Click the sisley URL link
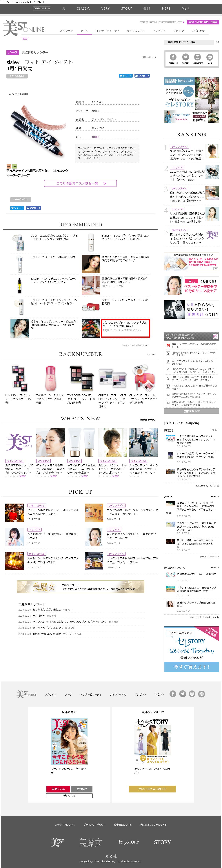 pos(95,137)
